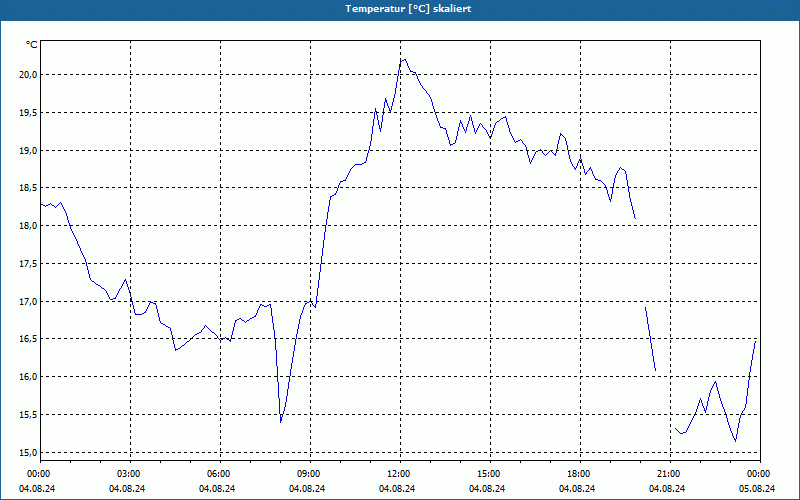Image resolution: width=800 pixels, height=500 pixels.
Task: Click the 12:00 time label
Action: tap(398, 474)
